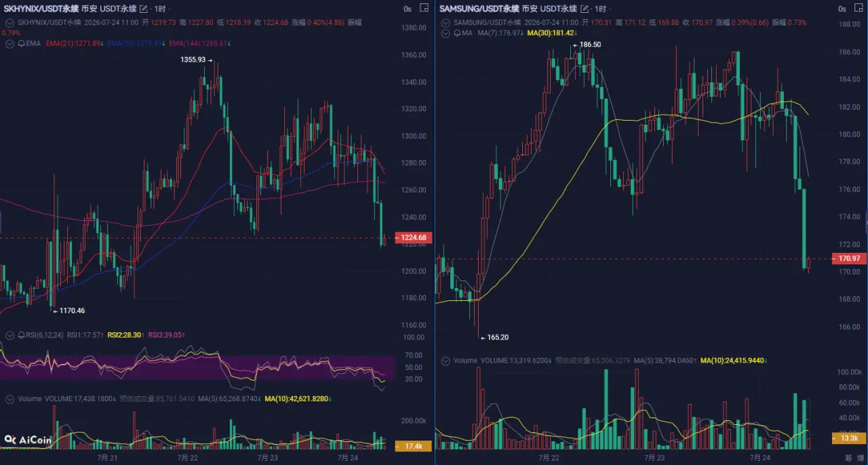Maximize the SKHYNIX chart pane
This screenshot has width=868, height=465.
point(424,8)
